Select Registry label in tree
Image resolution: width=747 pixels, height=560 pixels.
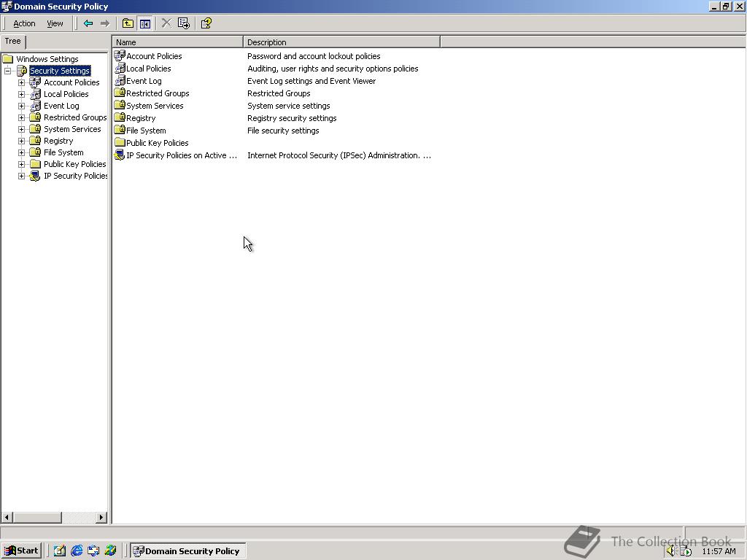pos(58,141)
